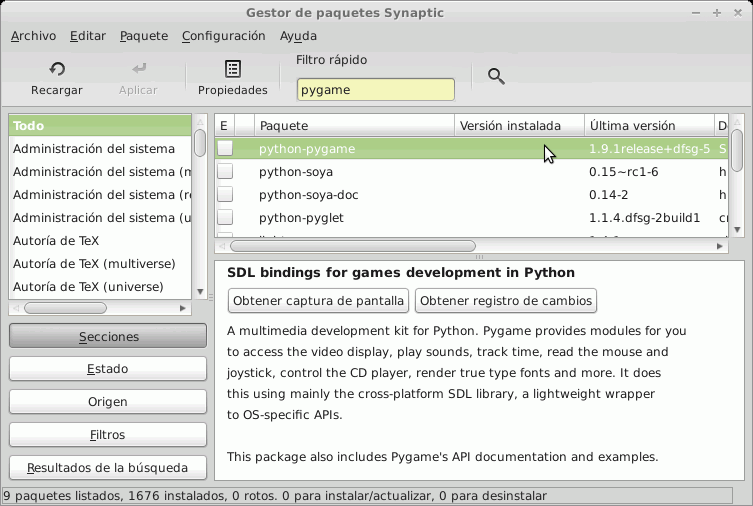Click version 0.14-2 cell

coord(608,195)
